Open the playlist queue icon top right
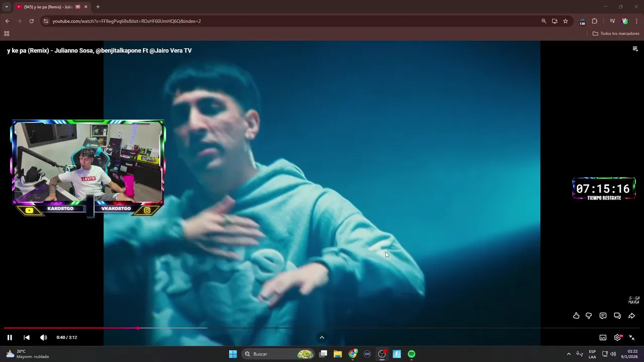This screenshot has width=644, height=362. (635, 49)
